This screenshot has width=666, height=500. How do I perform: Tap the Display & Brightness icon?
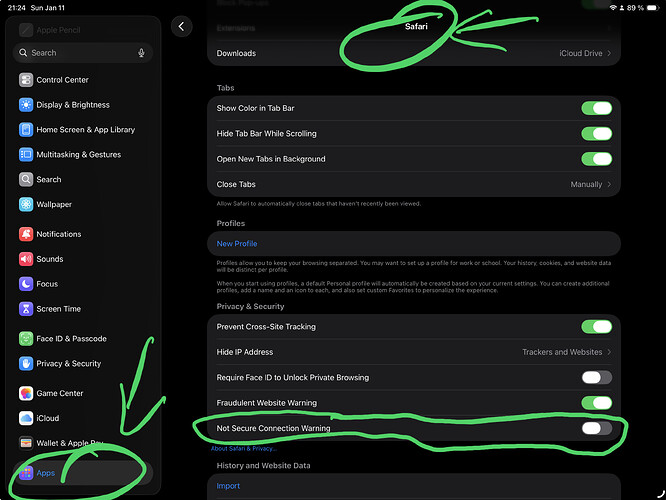pyautogui.click(x=26, y=105)
